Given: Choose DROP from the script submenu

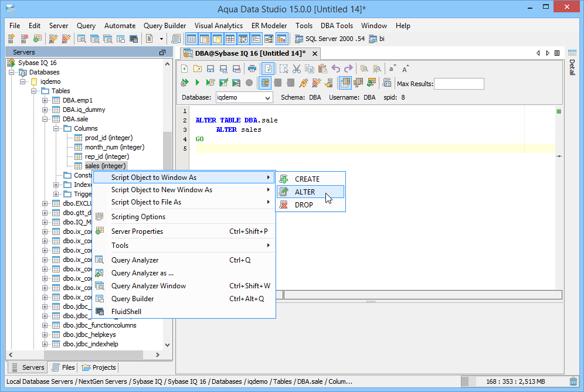Looking at the screenshot, I should pos(311,204).
